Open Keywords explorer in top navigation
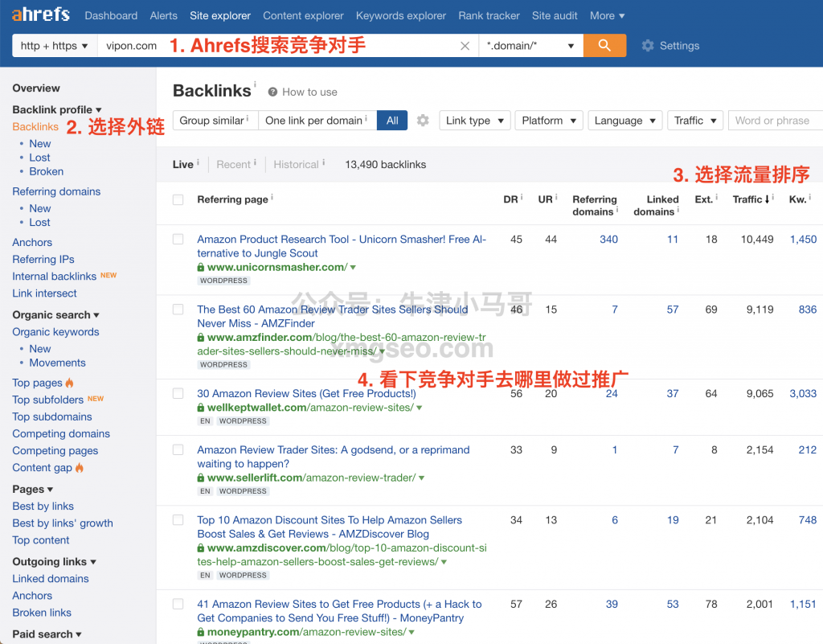Screen dimensions: 823x644 401,16
